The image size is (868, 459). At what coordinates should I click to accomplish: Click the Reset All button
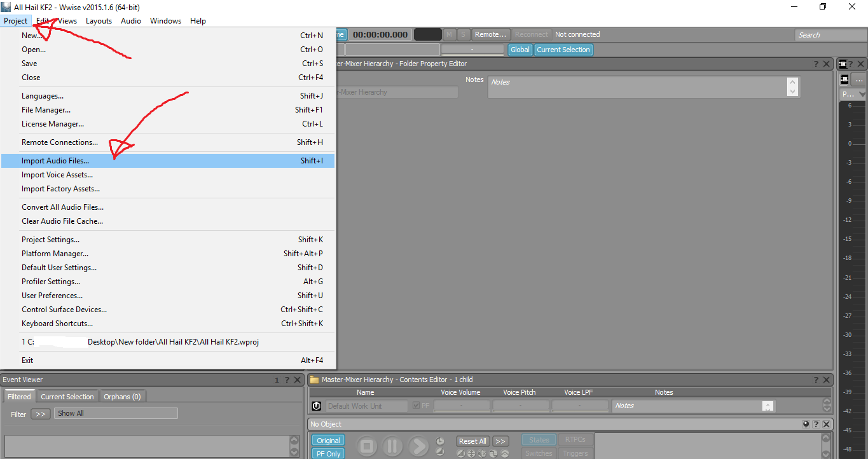click(473, 441)
